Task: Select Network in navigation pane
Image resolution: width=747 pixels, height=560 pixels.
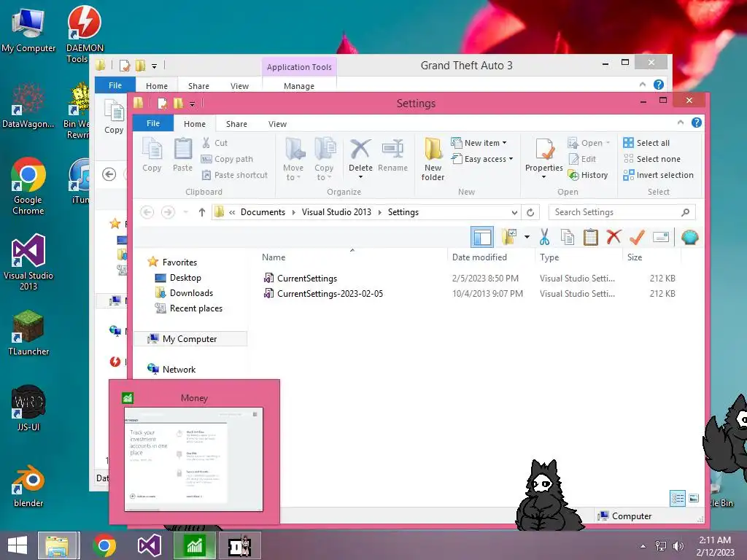Action: tap(179, 369)
